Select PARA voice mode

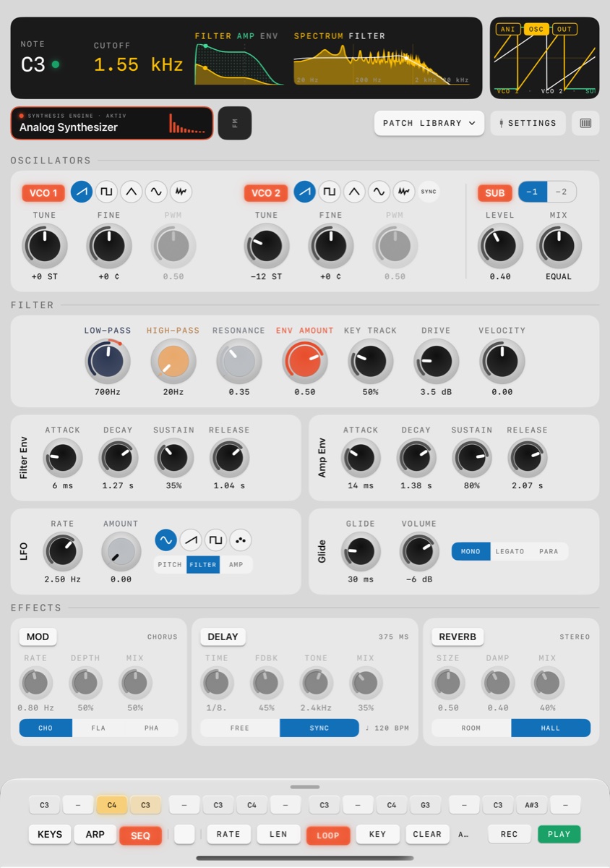click(549, 551)
